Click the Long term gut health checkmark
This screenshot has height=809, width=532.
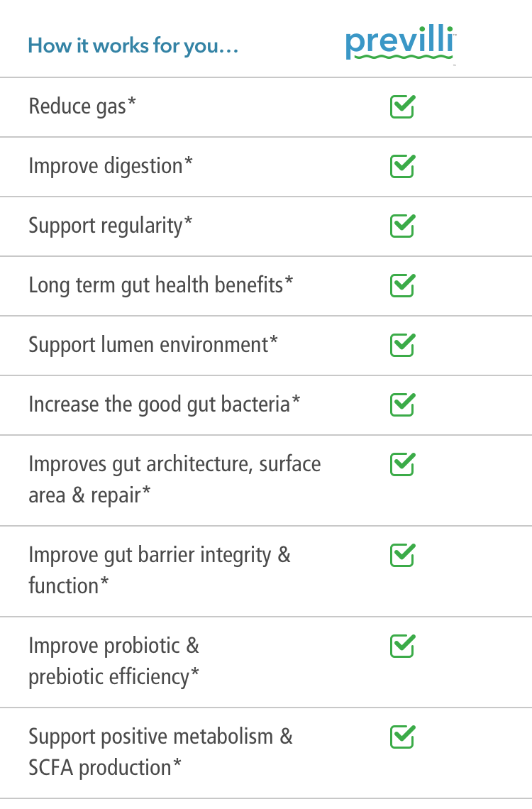click(x=403, y=285)
